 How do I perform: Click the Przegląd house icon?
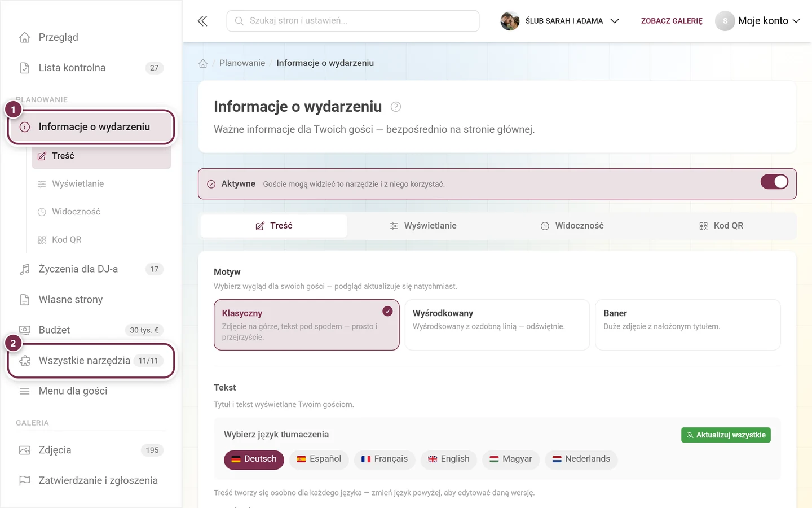click(x=25, y=37)
